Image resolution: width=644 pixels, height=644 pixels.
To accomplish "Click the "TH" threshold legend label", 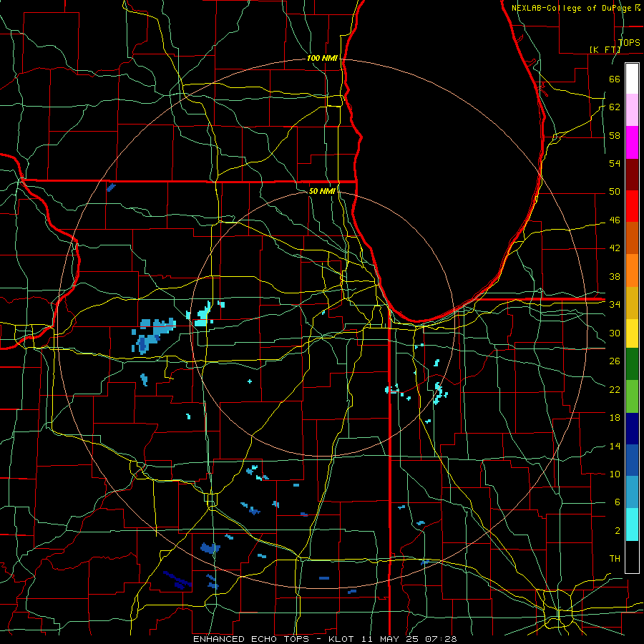I will [615, 559].
